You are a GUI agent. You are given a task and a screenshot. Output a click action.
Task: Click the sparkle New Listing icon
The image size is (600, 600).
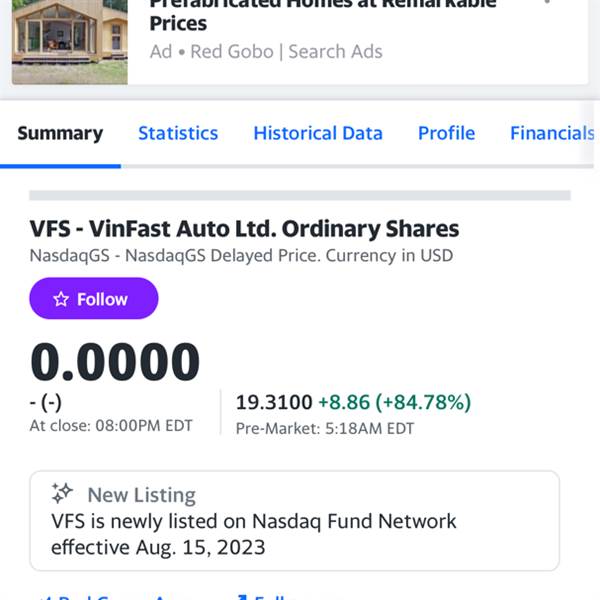click(x=62, y=493)
